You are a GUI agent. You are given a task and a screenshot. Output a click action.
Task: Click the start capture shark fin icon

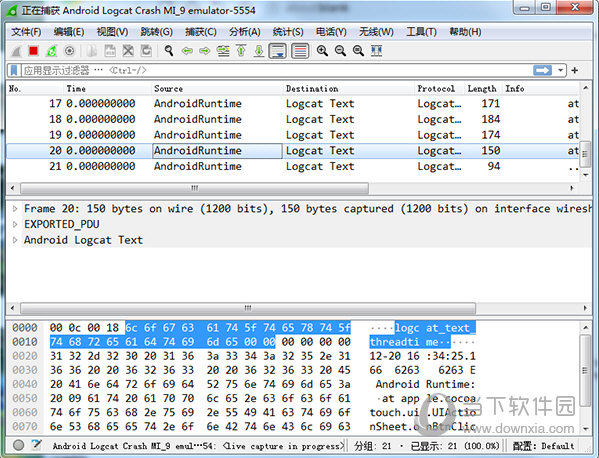(16, 51)
